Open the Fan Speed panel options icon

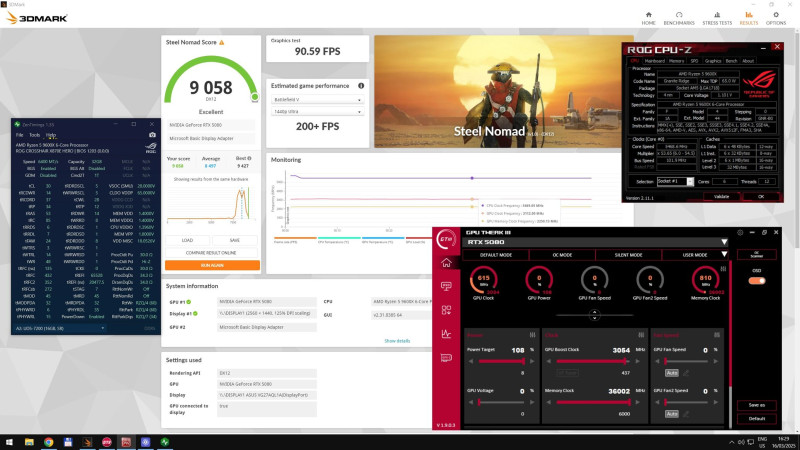pyautogui.click(x=717, y=335)
